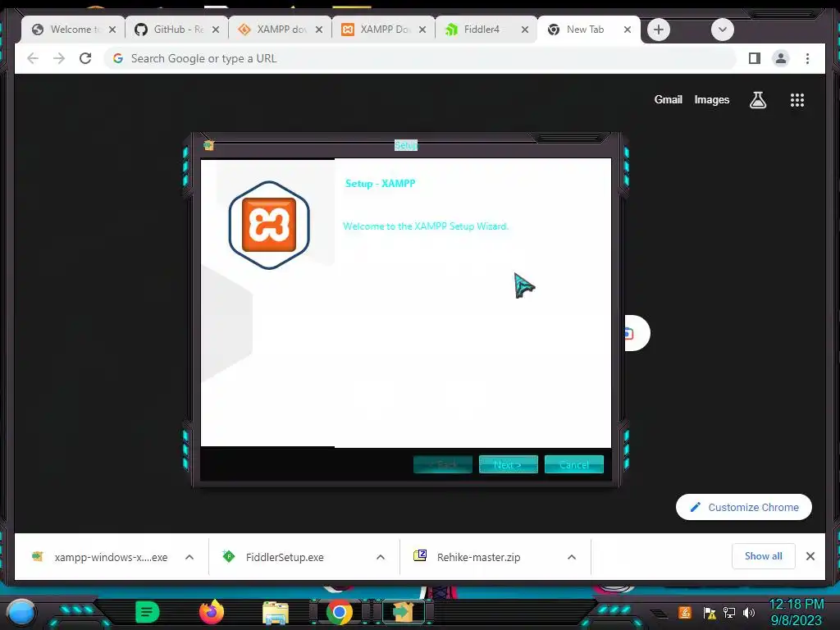Launch Firefox from the taskbar

click(212, 612)
